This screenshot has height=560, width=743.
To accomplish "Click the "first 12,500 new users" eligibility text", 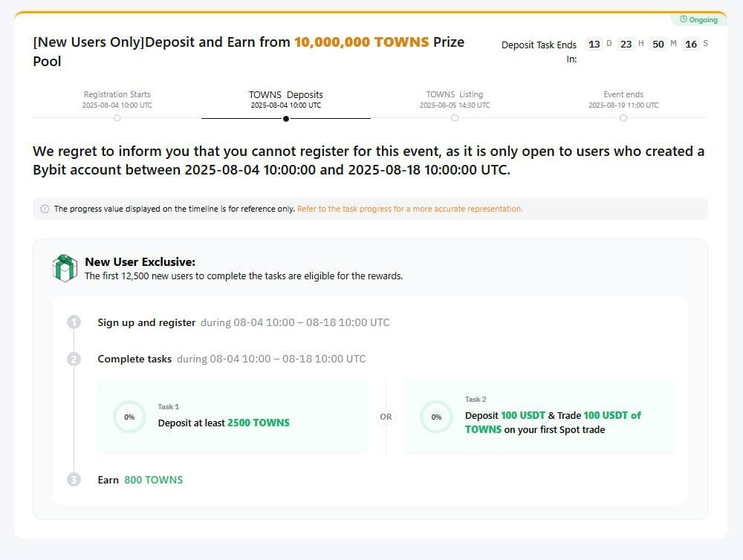I will (244, 276).
